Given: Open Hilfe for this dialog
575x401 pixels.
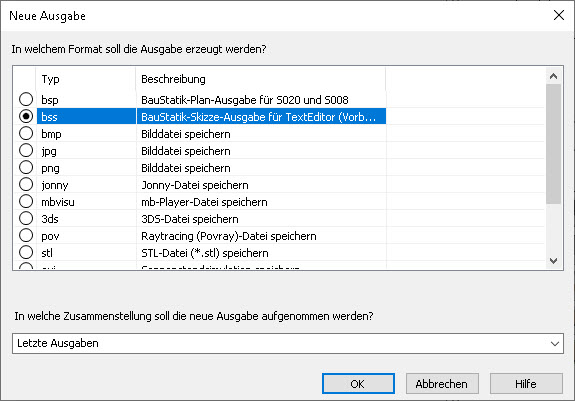Looking at the screenshot, I should (x=526, y=384).
